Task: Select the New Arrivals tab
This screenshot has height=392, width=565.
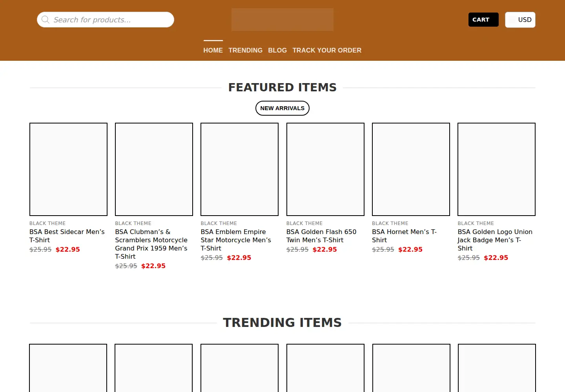Action: tap(282, 108)
